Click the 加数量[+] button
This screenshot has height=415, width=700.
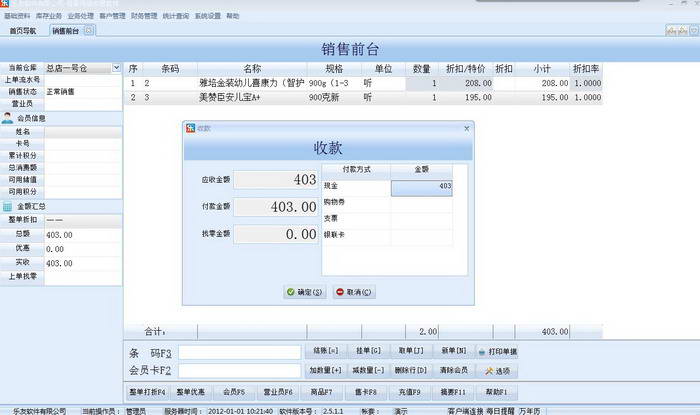(x=326, y=370)
